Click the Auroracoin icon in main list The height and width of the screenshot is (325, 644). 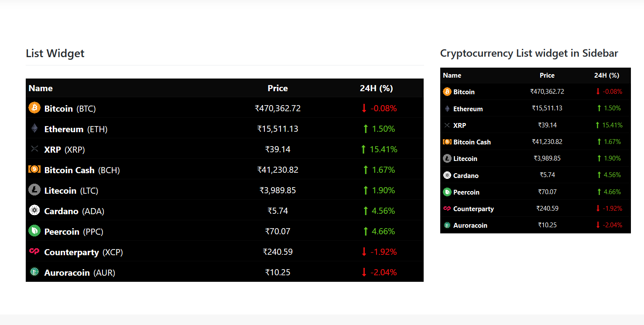click(x=34, y=272)
